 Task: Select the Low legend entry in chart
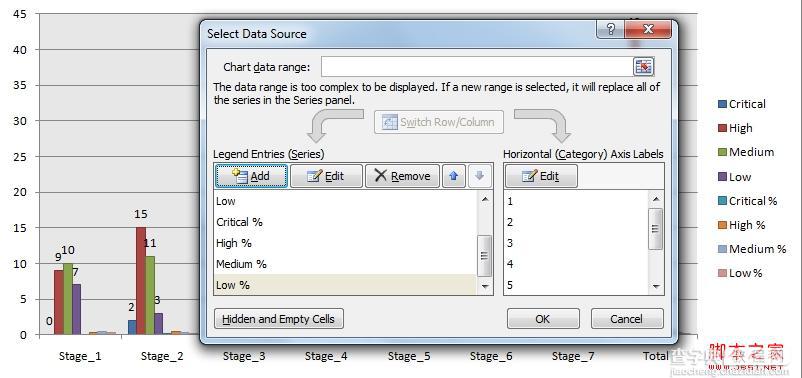(734, 177)
